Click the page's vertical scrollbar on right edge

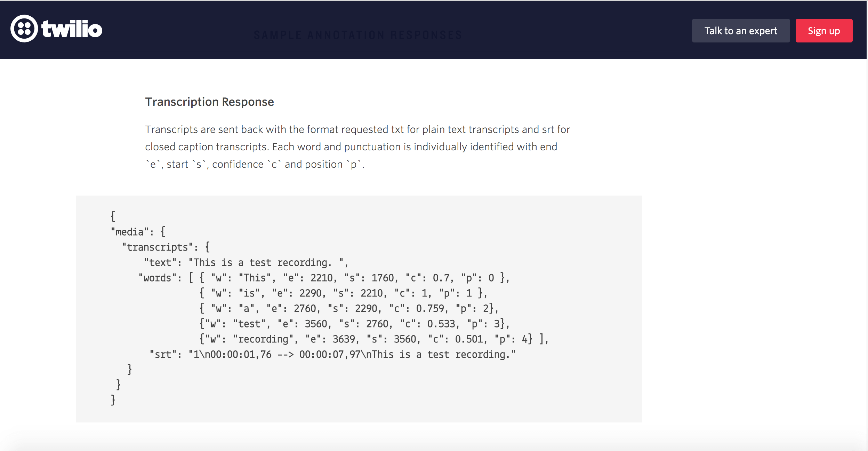pos(867,225)
